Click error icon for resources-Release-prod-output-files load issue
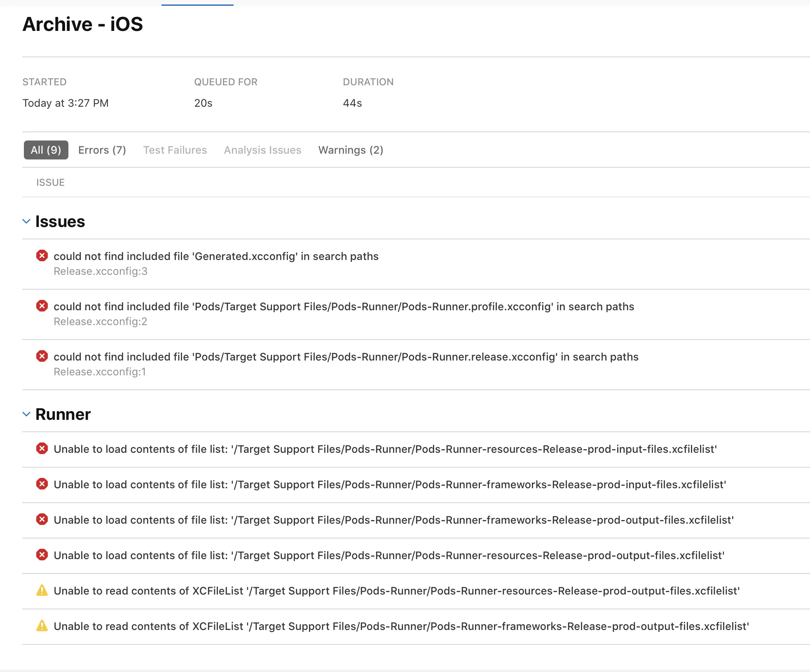Screen dimensions: 810x672 coord(42,555)
